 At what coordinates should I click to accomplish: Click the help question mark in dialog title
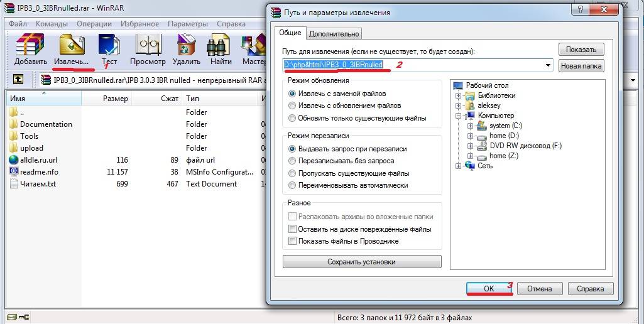click(x=581, y=10)
